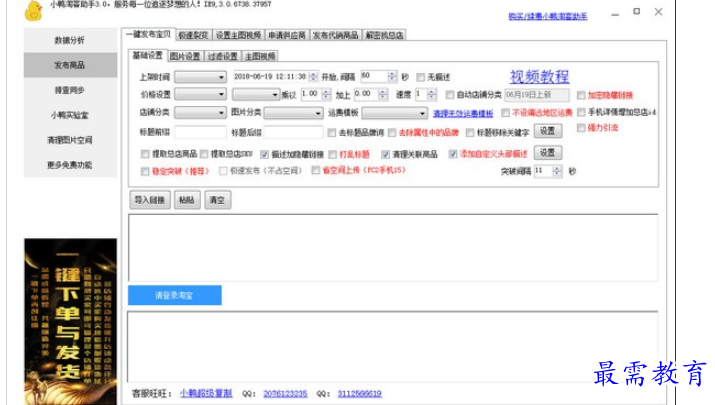Uncheck the 描述加隐藏链接 checkbox
Screen dimensions: 715x405
pos(264,155)
